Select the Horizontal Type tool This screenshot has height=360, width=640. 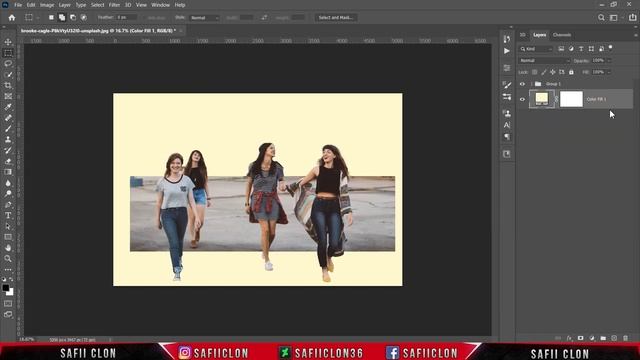[8, 215]
